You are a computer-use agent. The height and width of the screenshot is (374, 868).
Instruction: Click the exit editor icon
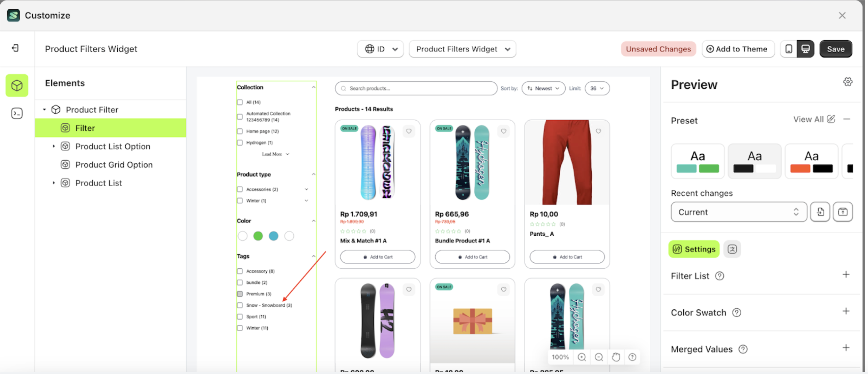coord(15,48)
